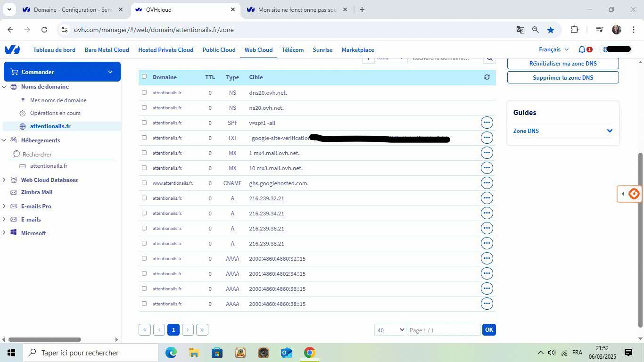Open actions menu for 216.239.38.21 record
This screenshot has height=362, width=644.
[x=487, y=243]
